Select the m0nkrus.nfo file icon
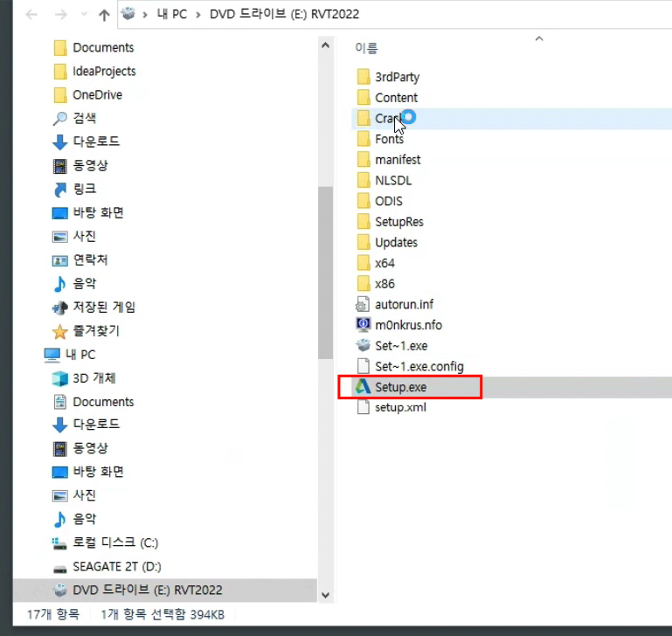 pyautogui.click(x=363, y=324)
